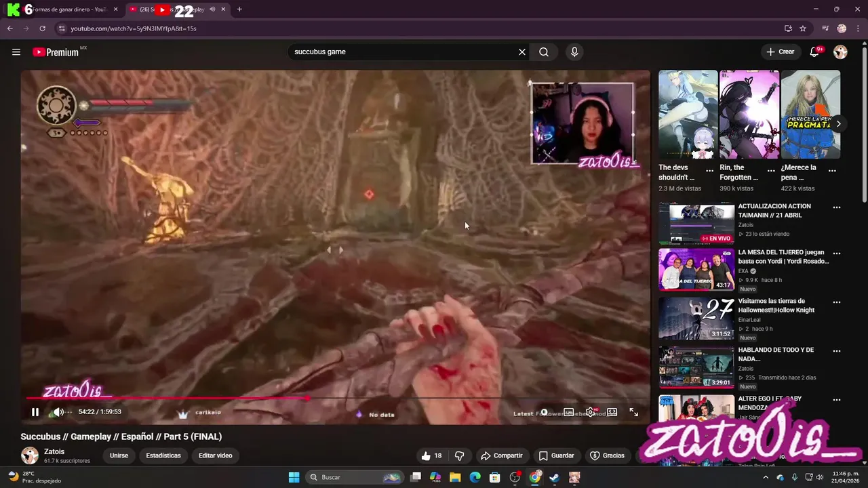
Task: Open a new browser tab
Action: coord(239,9)
